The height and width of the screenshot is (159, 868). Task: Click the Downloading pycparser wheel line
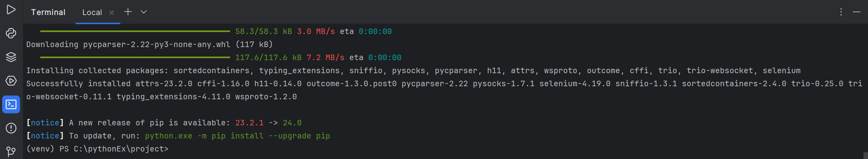[x=149, y=44]
